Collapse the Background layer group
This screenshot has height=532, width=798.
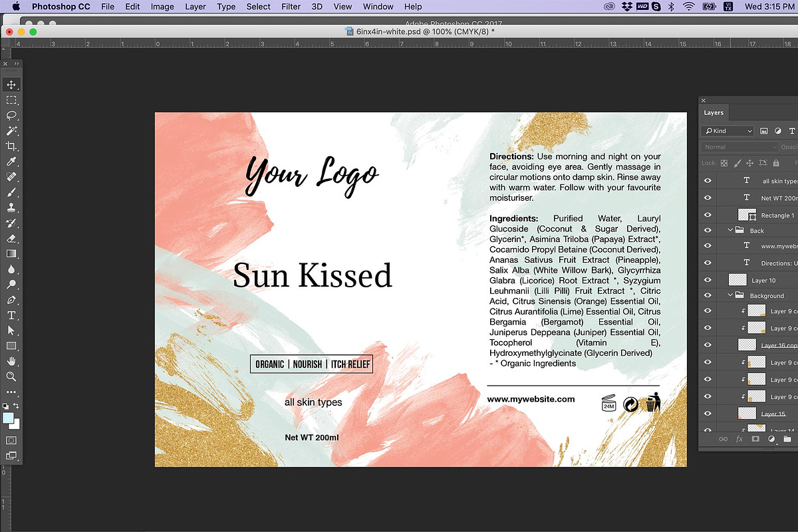(x=730, y=295)
